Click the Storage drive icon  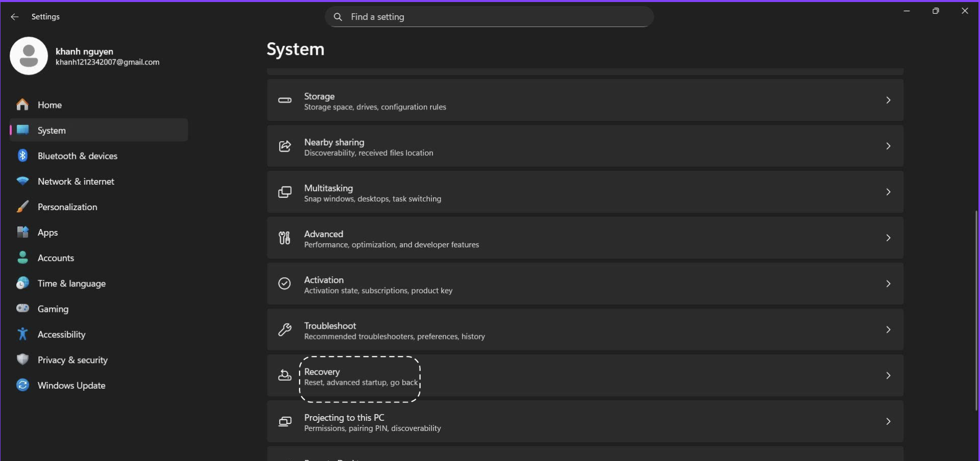[285, 100]
